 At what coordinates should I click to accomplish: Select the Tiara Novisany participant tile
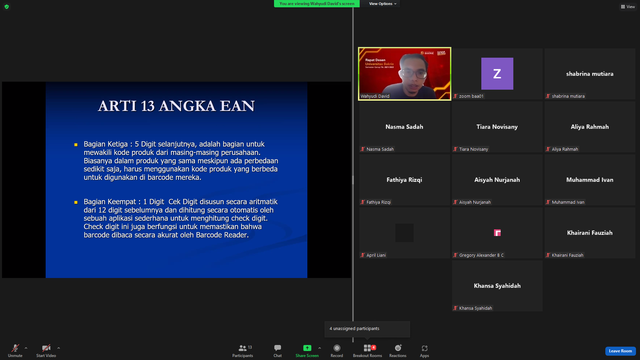(497, 127)
